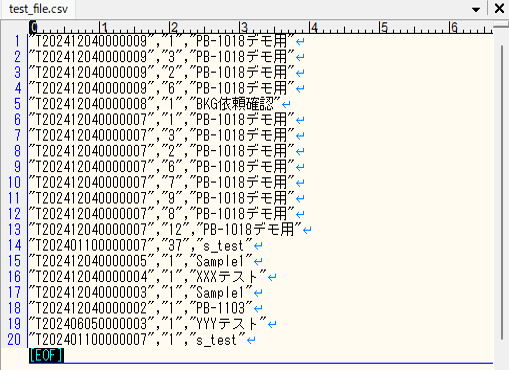The image size is (509, 370).
Task: Click "T202412040000002" on line 18
Action: click(91, 308)
